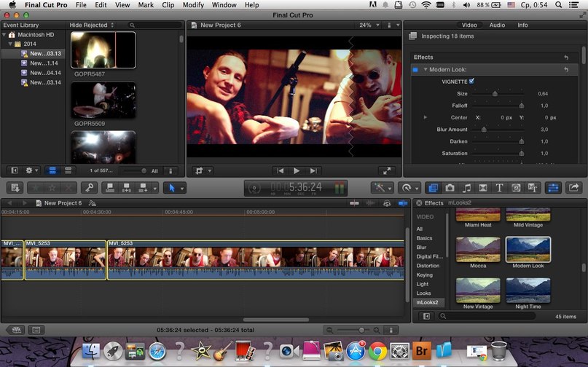Select Distortion effects category
This screenshot has width=588, height=367.
click(x=428, y=265)
